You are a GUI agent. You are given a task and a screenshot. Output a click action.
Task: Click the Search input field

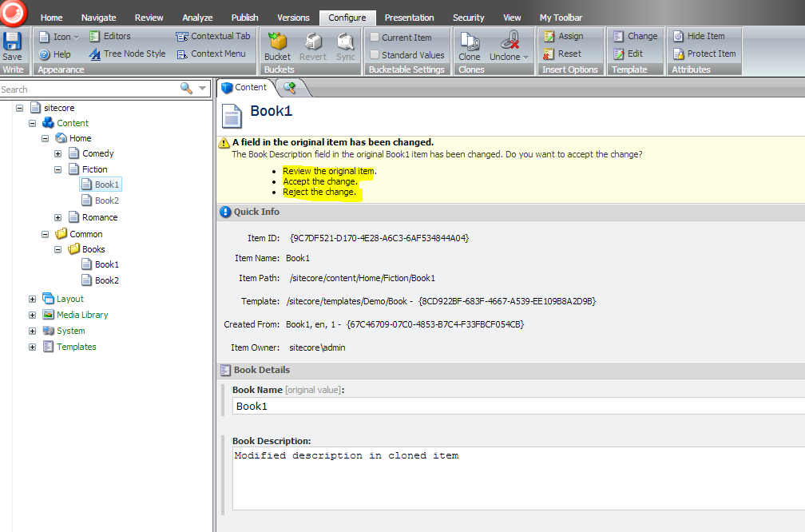pos(89,89)
